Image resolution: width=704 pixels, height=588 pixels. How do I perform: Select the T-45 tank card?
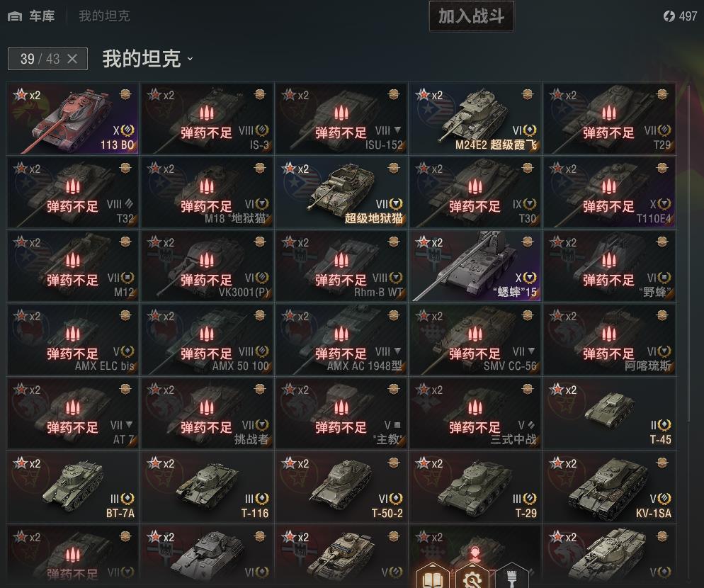[609, 413]
